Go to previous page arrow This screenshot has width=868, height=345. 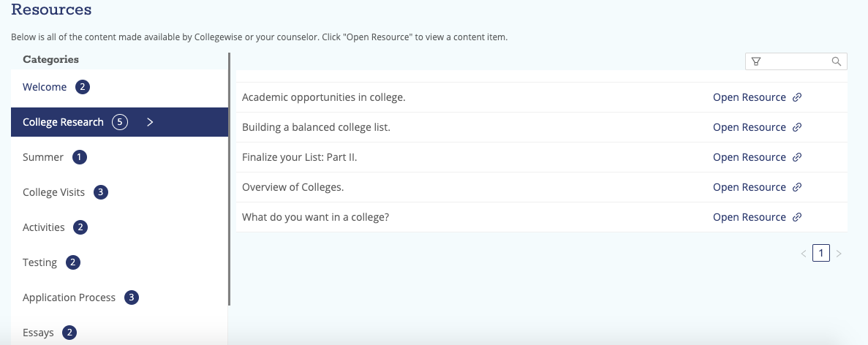point(804,254)
